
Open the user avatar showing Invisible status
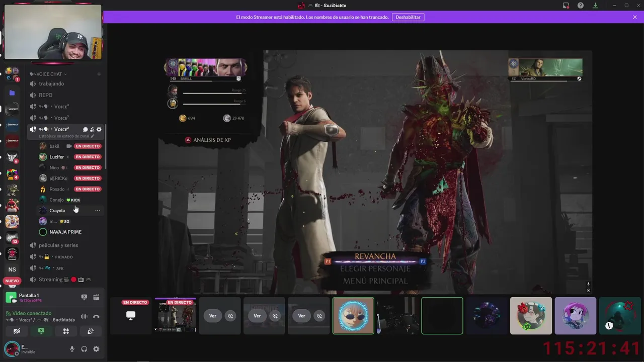click(11, 349)
